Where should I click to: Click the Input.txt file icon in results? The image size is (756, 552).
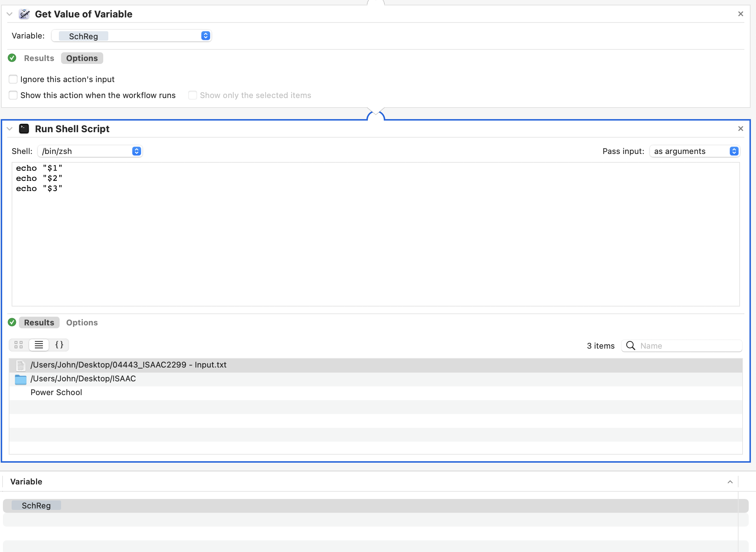coord(21,365)
